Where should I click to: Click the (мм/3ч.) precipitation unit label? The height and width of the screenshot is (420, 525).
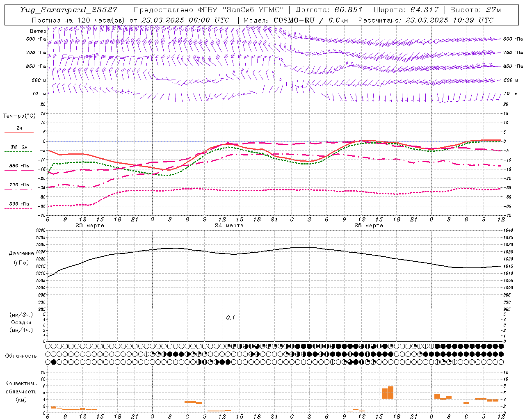click(21, 315)
